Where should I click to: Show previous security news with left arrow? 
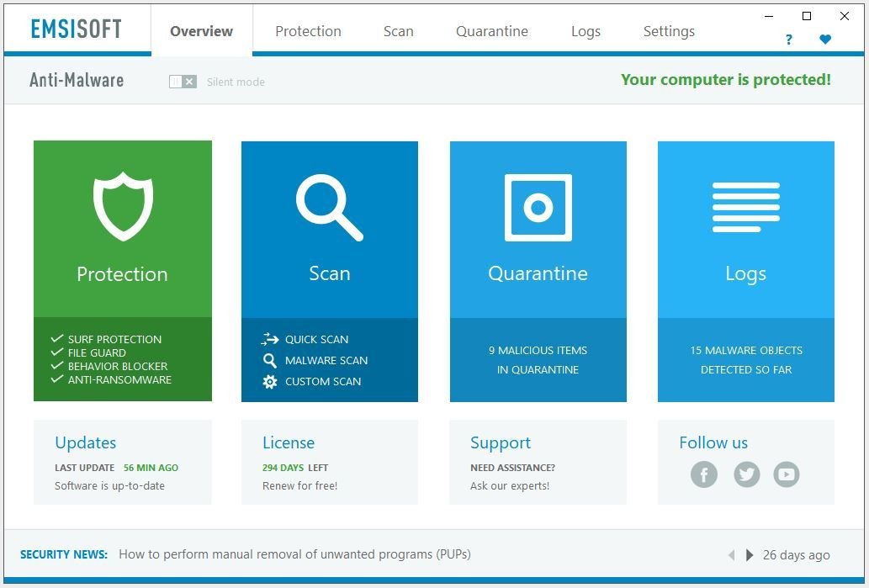point(731,555)
